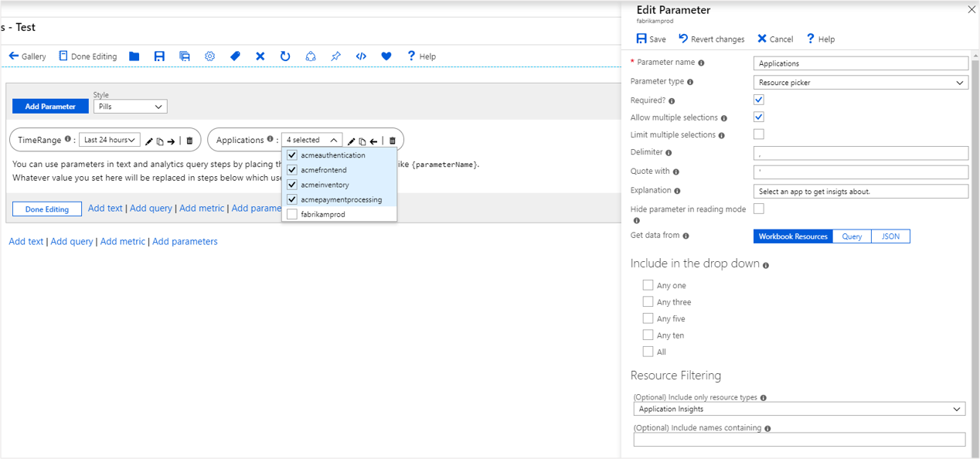Delete the TimeRange parameter trash icon
This screenshot has height=459, width=980.
coord(190,141)
